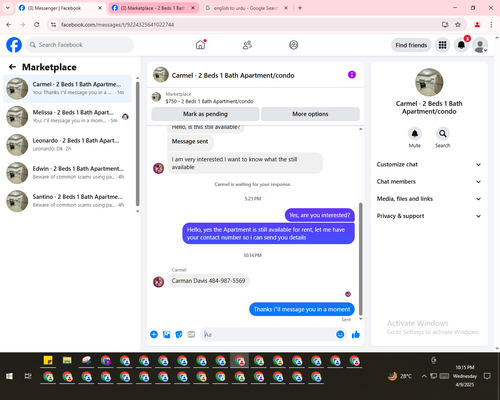Choose a sticker in composer
This screenshot has height=400, width=500.
tap(179, 334)
